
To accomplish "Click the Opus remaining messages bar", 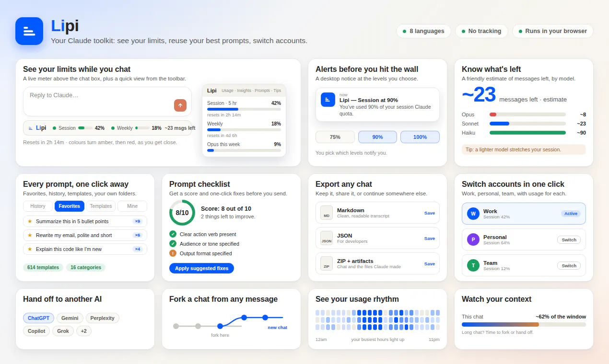I will (x=527, y=114).
